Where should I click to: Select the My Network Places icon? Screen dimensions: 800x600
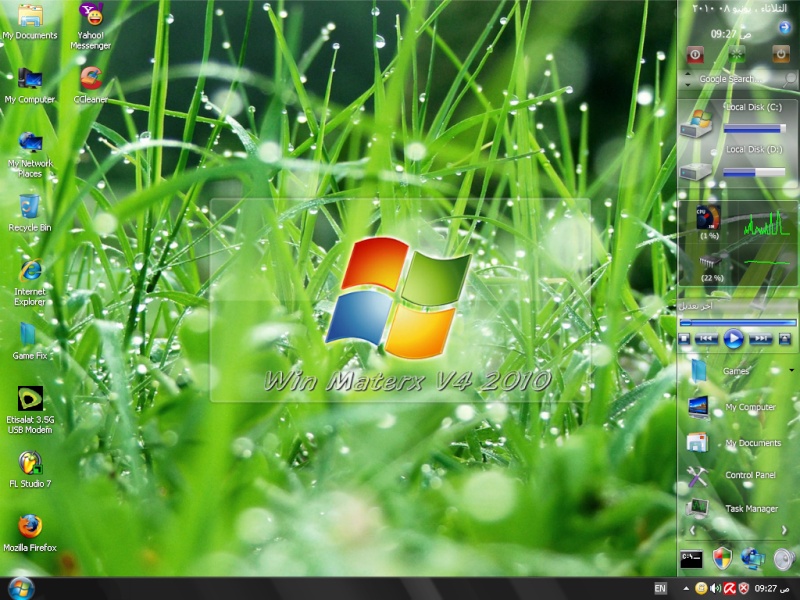(x=30, y=155)
